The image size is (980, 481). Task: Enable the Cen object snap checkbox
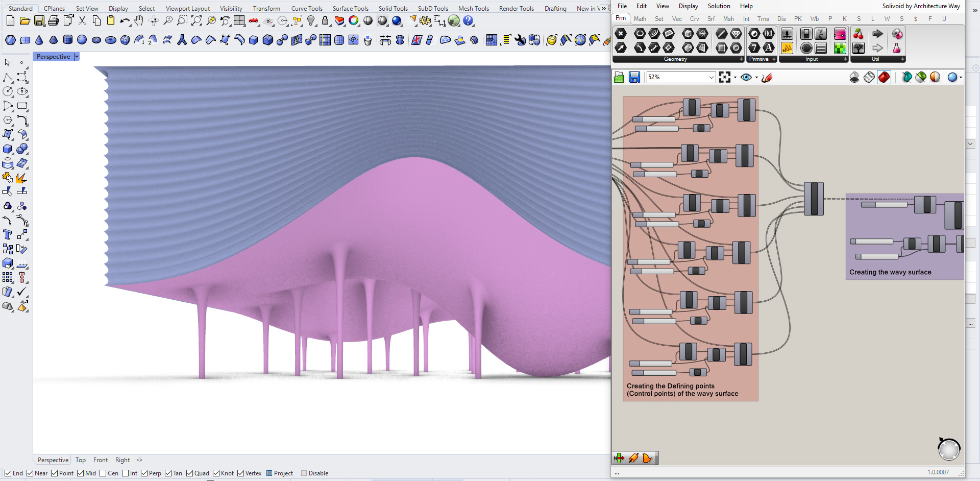pyautogui.click(x=103, y=473)
